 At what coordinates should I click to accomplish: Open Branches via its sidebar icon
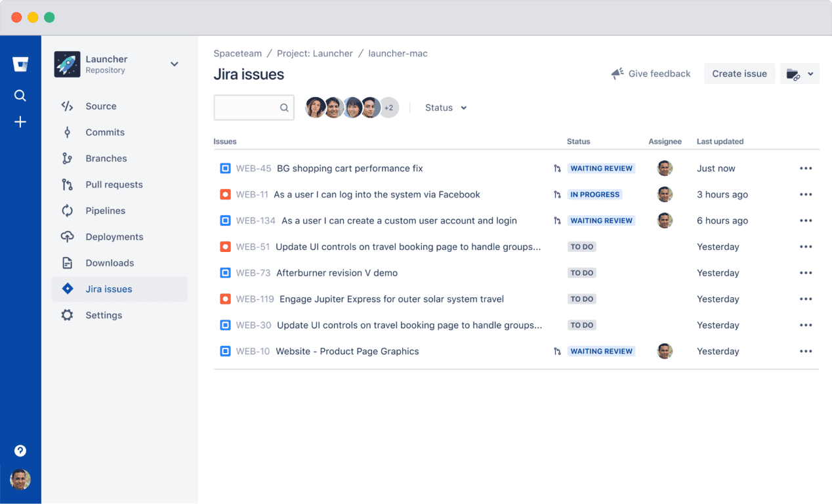click(66, 158)
